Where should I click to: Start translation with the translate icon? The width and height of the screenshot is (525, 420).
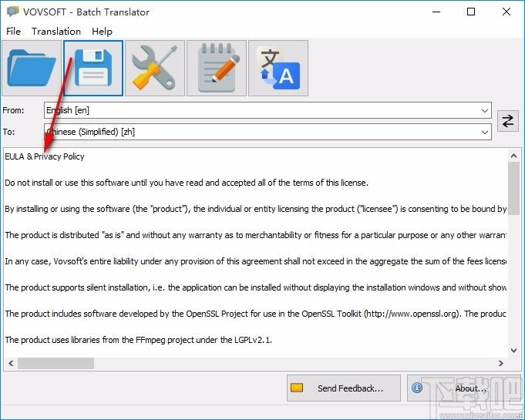pos(278,68)
